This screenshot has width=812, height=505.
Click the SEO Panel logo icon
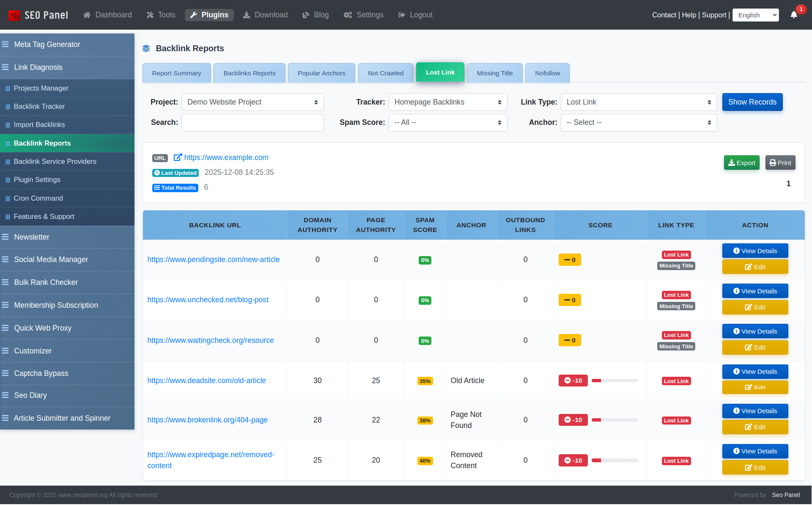coord(14,15)
